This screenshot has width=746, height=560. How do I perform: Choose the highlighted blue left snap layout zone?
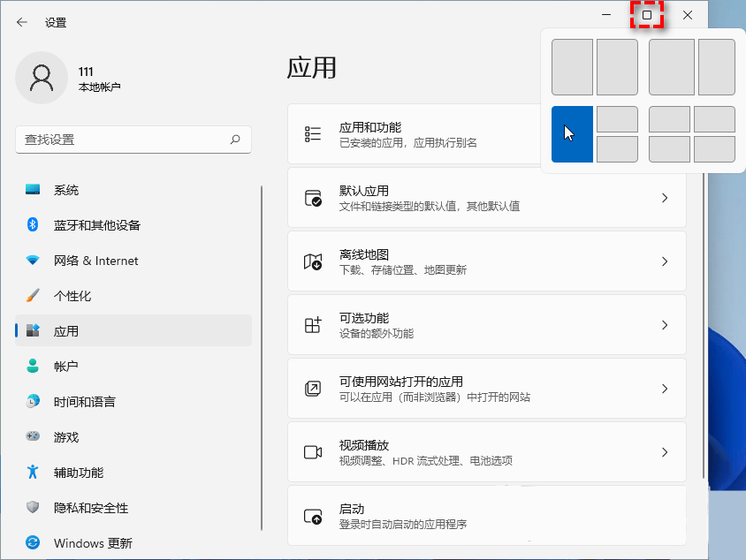tap(572, 134)
